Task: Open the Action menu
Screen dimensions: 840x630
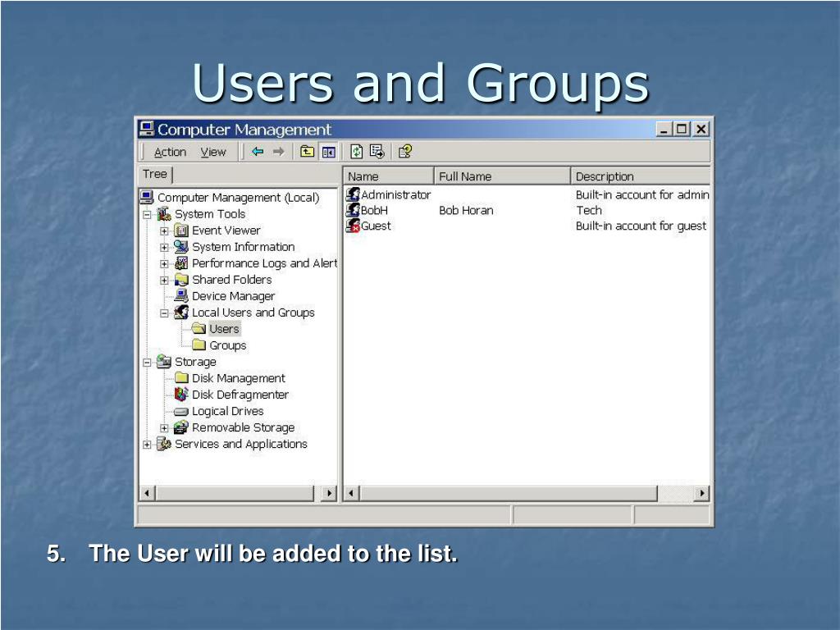Action: [170, 152]
